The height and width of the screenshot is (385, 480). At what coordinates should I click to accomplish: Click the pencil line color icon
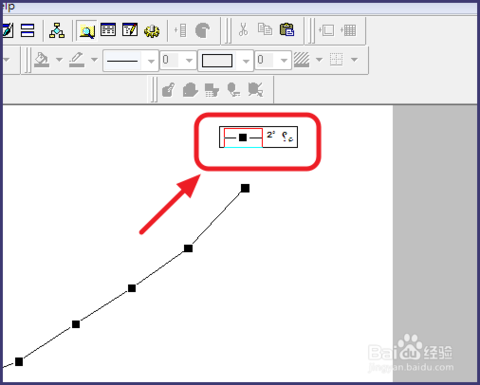click(x=77, y=60)
